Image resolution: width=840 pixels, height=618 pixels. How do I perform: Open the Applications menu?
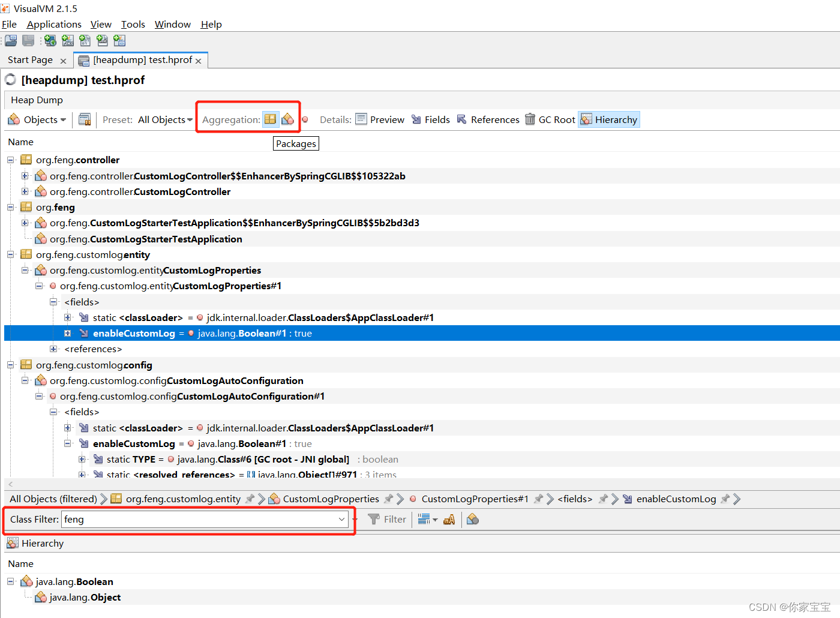54,24
